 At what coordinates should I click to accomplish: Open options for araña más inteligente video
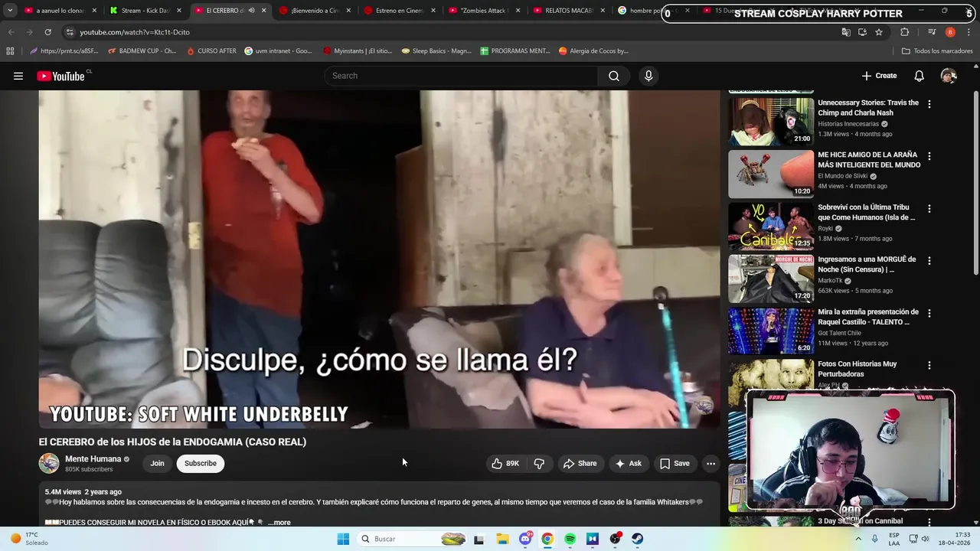(x=929, y=156)
